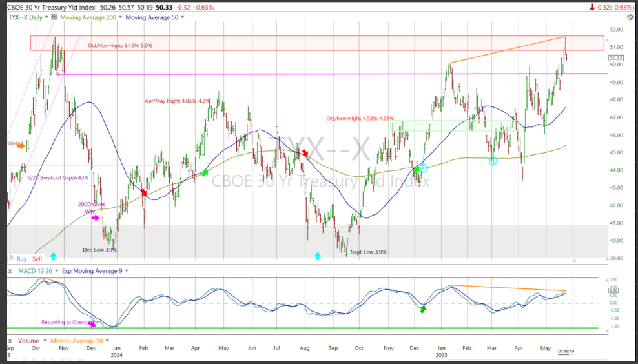
Task: Click the 50.33 current price axis tag
Action: pyautogui.click(x=615, y=58)
